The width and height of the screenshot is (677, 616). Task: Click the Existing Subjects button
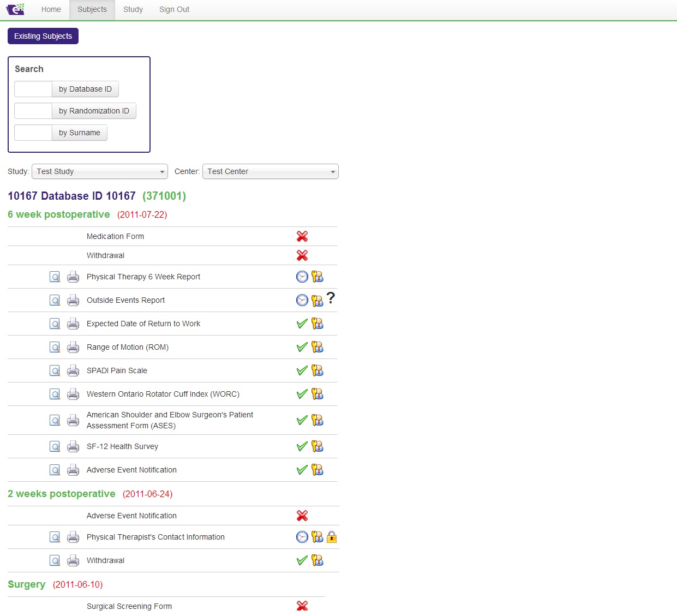click(43, 37)
